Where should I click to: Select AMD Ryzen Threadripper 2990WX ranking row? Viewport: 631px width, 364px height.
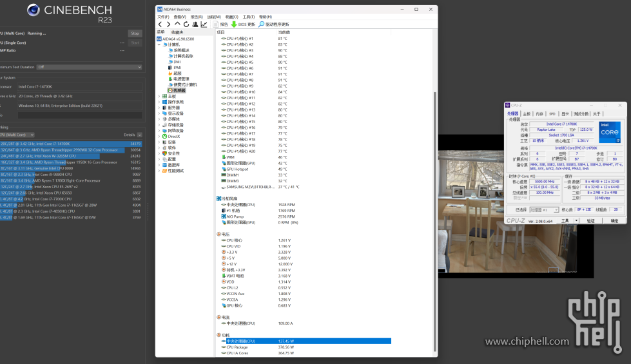pos(71,150)
